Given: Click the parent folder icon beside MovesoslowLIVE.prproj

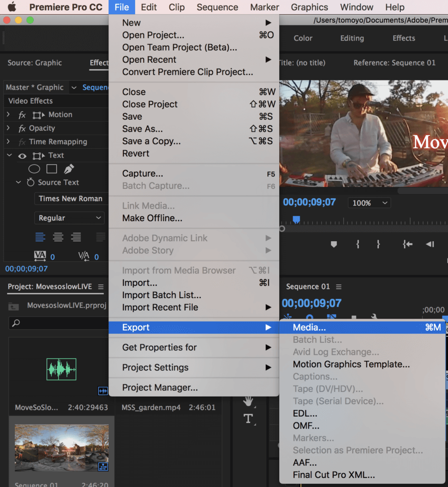Looking at the screenshot, I should click(x=13, y=306).
